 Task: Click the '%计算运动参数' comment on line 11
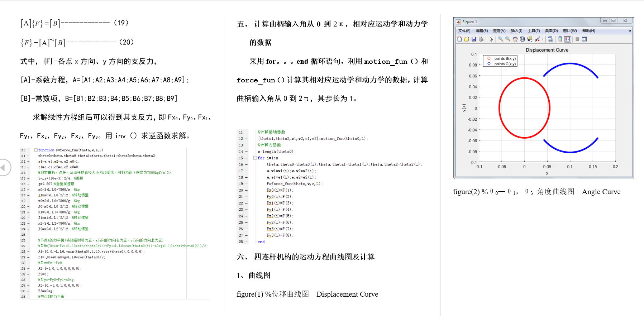click(x=271, y=132)
